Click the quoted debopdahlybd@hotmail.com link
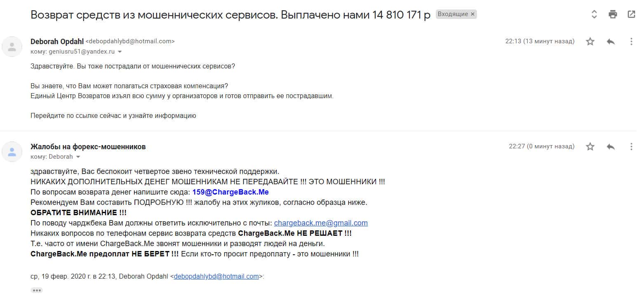The height and width of the screenshot is (298, 644). click(216, 277)
